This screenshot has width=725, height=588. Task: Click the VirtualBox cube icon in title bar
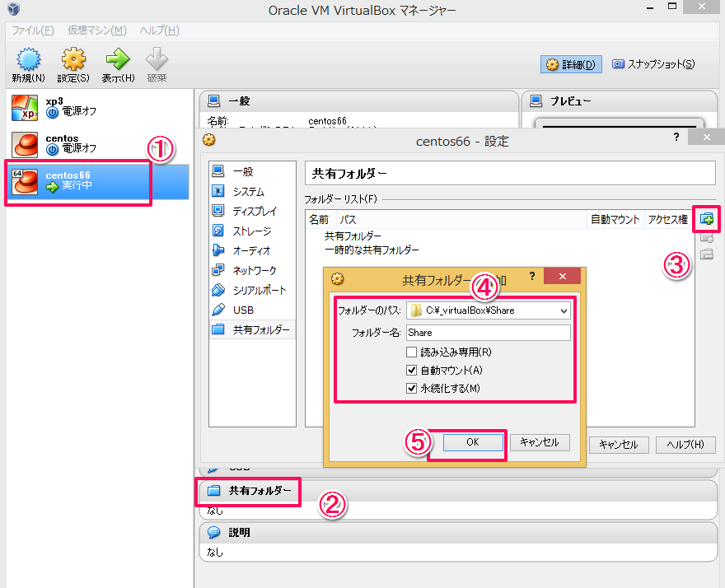pos(14,9)
